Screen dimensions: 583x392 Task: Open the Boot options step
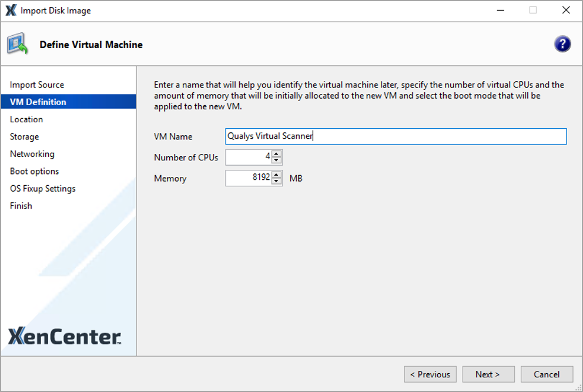[68, 171]
